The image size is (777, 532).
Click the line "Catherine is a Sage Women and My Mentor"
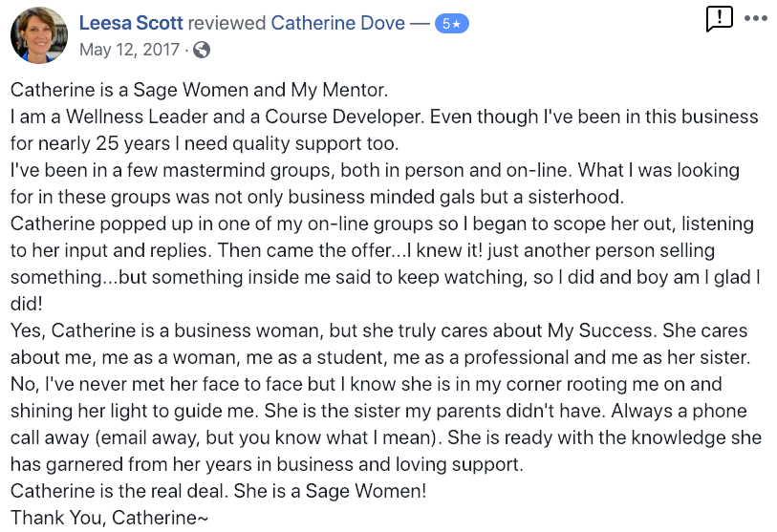point(199,90)
